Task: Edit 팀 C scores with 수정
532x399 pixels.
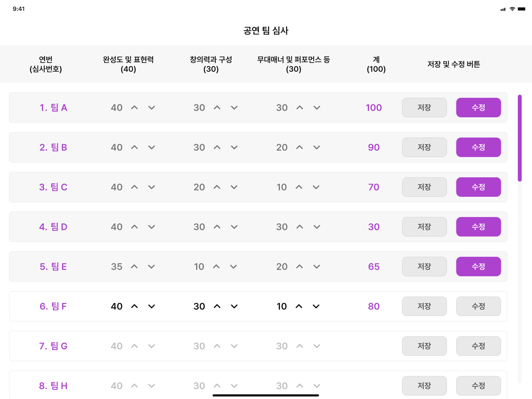Action: point(478,187)
